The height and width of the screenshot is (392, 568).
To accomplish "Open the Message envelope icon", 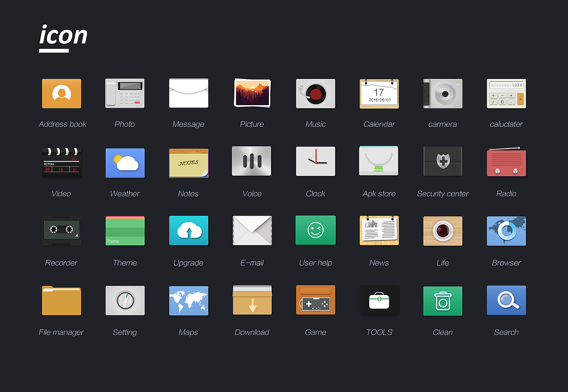I will coord(189,93).
